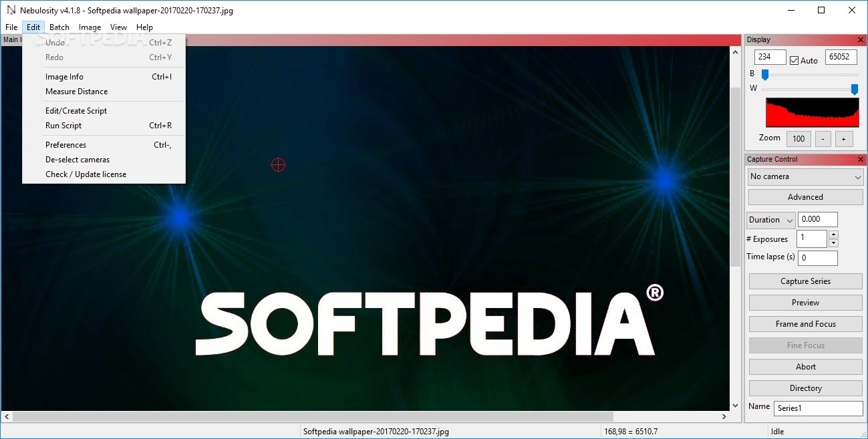The image size is (868, 439).
Task: Click the white level value field 65052
Action: pyautogui.click(x=841, y=57)
